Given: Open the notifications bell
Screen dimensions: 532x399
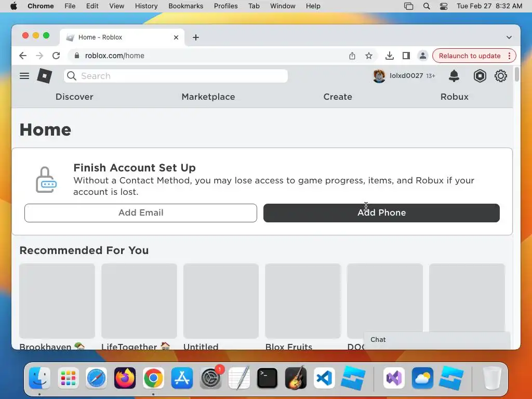Looking at the screenshot, I should [x=454, y=76].
